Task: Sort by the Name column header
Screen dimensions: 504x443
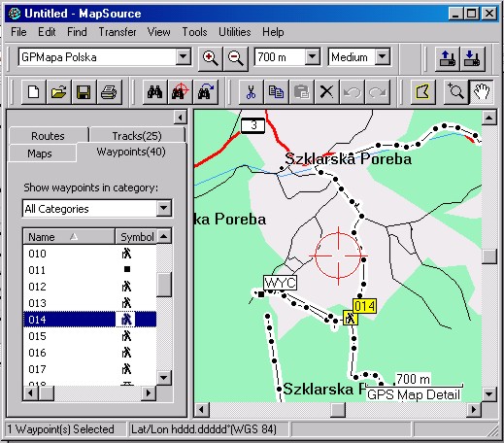Action: (x=69, y=237)
